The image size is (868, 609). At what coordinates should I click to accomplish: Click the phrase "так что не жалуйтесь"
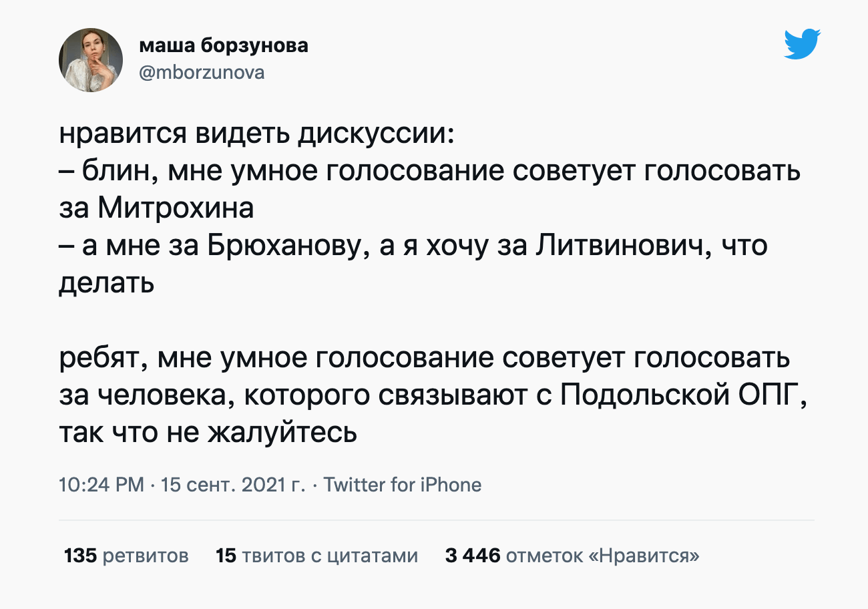(208, 433)
